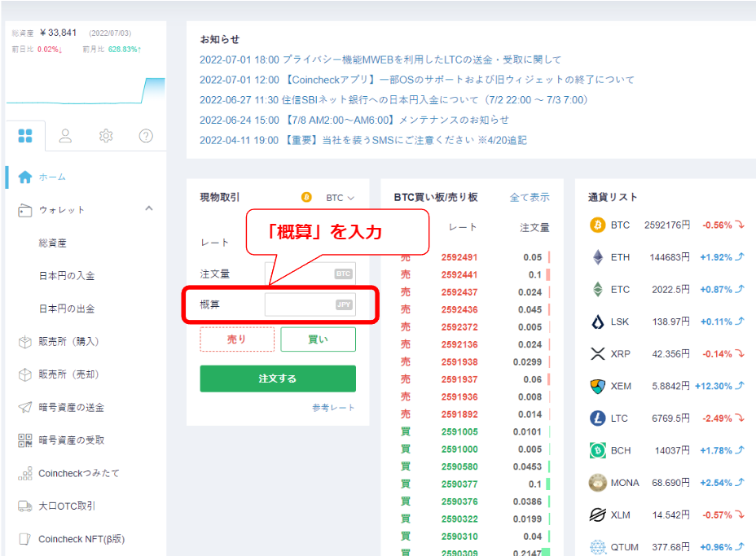
Task: Select ETH icon in 通貨リスト
Action: (598, 257)
